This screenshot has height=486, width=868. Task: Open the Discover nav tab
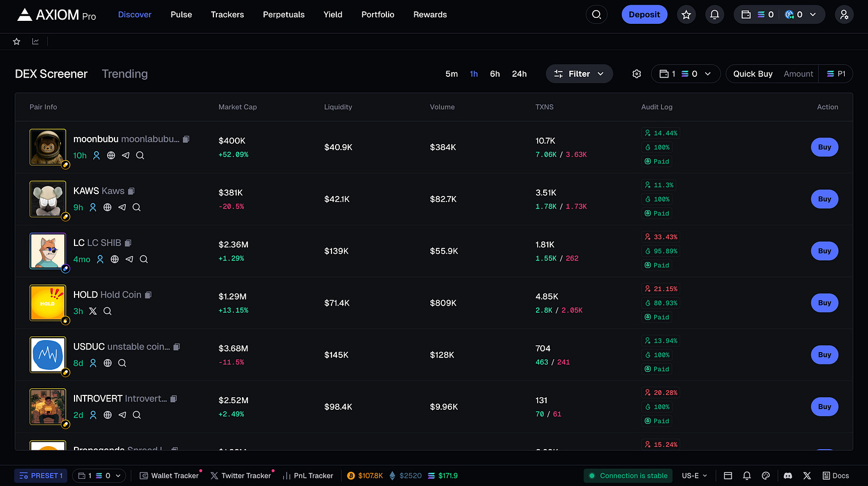tap(135, 14)
